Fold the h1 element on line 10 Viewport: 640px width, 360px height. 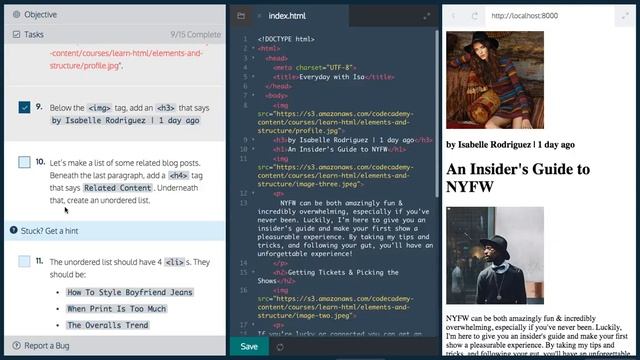(x=253, y=149)
